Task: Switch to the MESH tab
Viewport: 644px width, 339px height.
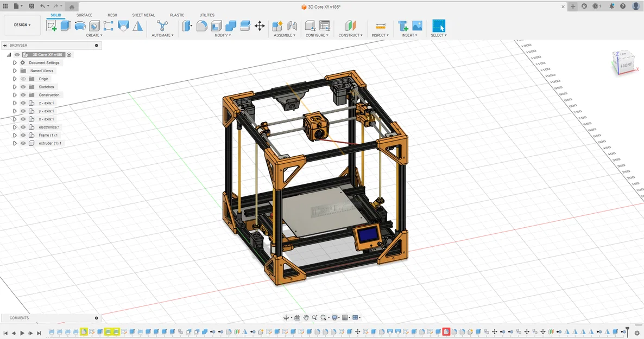Action: tap(112, 15)
